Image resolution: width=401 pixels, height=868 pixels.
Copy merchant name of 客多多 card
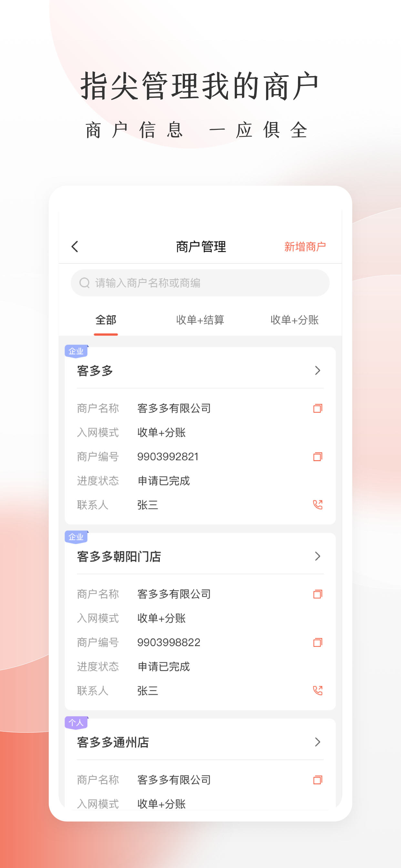tap(318, 408)
